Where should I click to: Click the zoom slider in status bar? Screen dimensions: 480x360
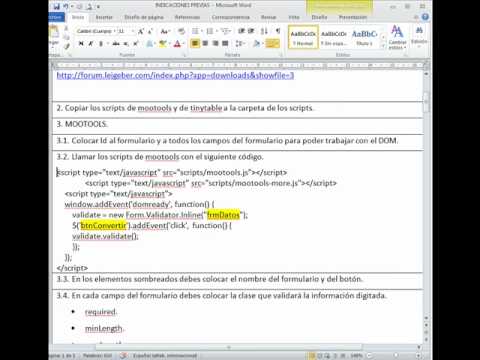[395, 356]
